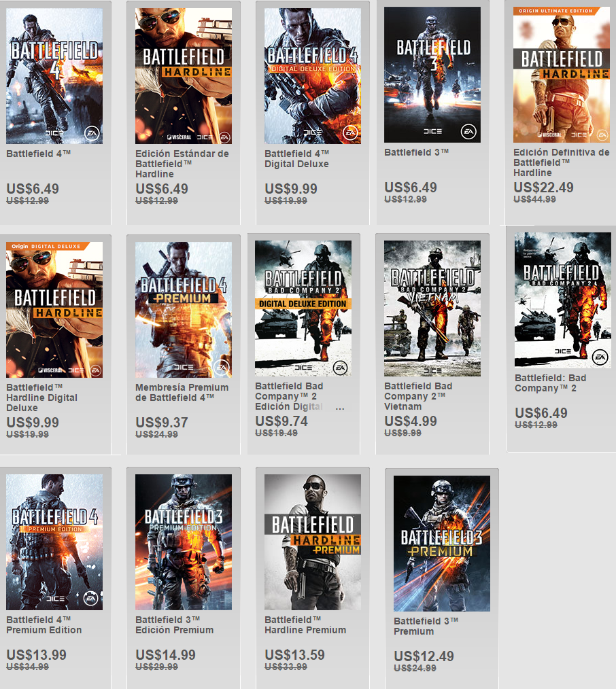Open Battlefield Hardline Origin Ultimate Edition cover
The height and width of the screenshot is (689, 616).
click(562, 75)
